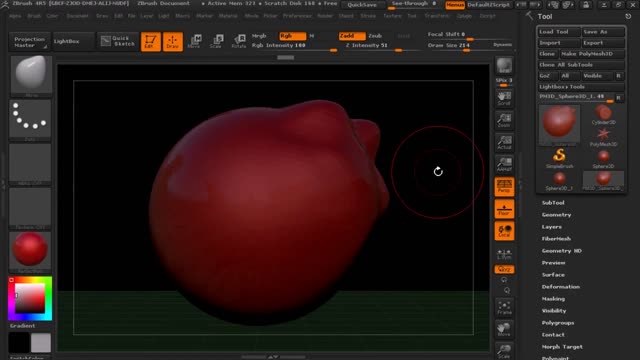This screenshot has width=640, height=360.
Task: Set document to Actual size
Action: click(504, 143)
